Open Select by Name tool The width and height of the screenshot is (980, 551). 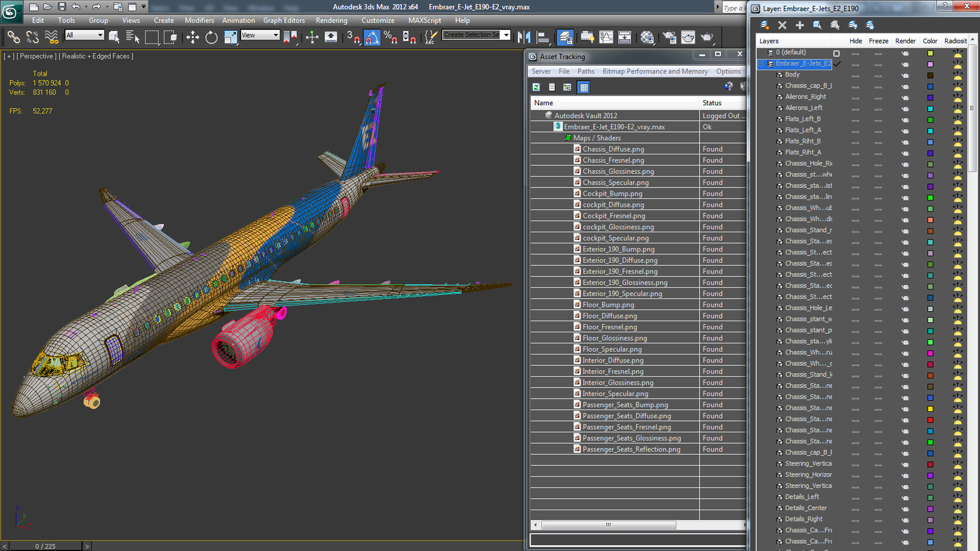[132, 37]
